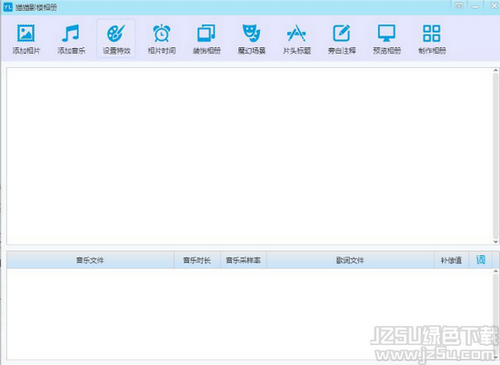Open Narration Notes (旁白注释) edit icon
This screenshot has height=365, width=500.
tap(342, 33)
